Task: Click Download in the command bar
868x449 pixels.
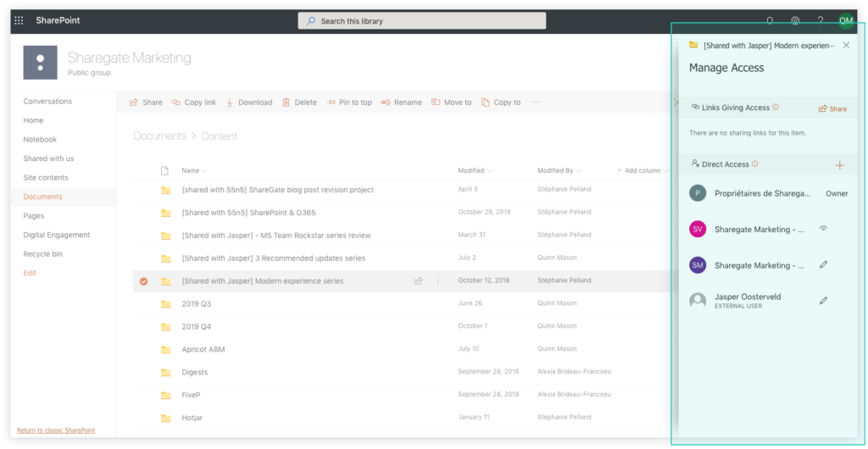Action: [x=249, y=103]
